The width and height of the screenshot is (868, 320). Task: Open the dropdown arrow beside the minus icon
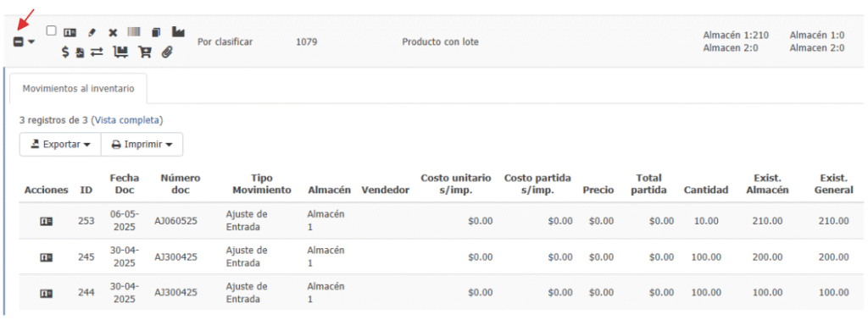click(x=31, y=41)
